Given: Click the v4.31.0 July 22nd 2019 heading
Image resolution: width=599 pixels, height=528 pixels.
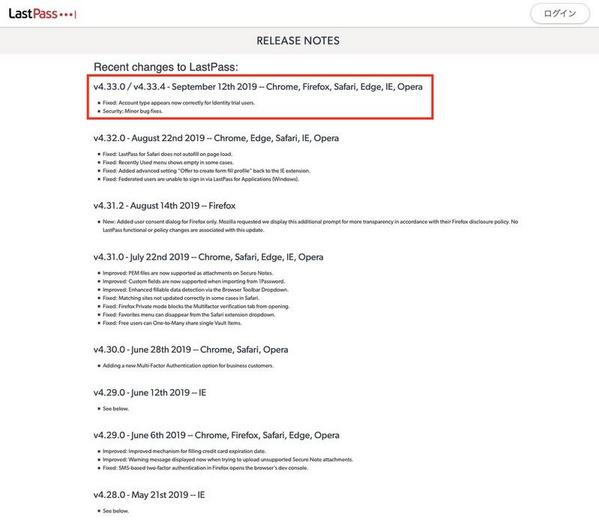Looking at the screenshot, I should tap(208, 257).
